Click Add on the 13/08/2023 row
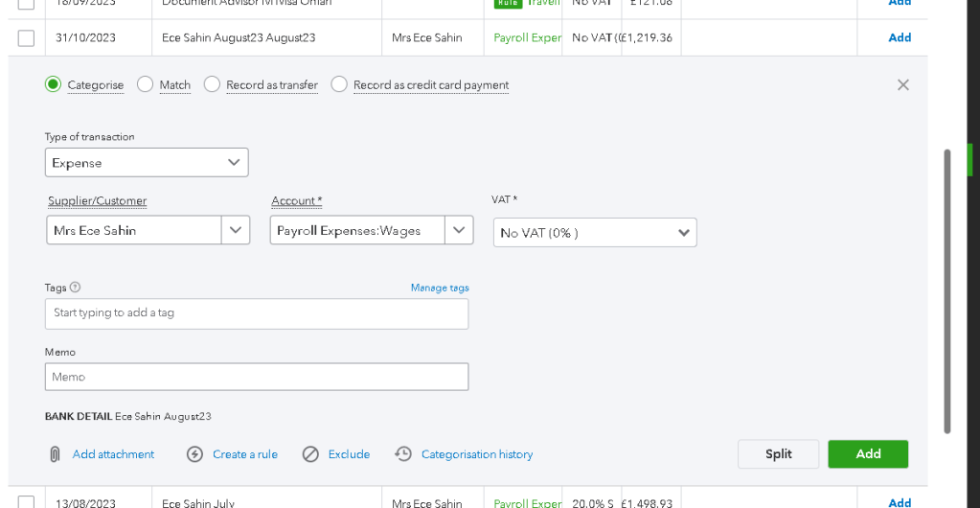Screen dimensions: 980x508 (x=900, y=502)
